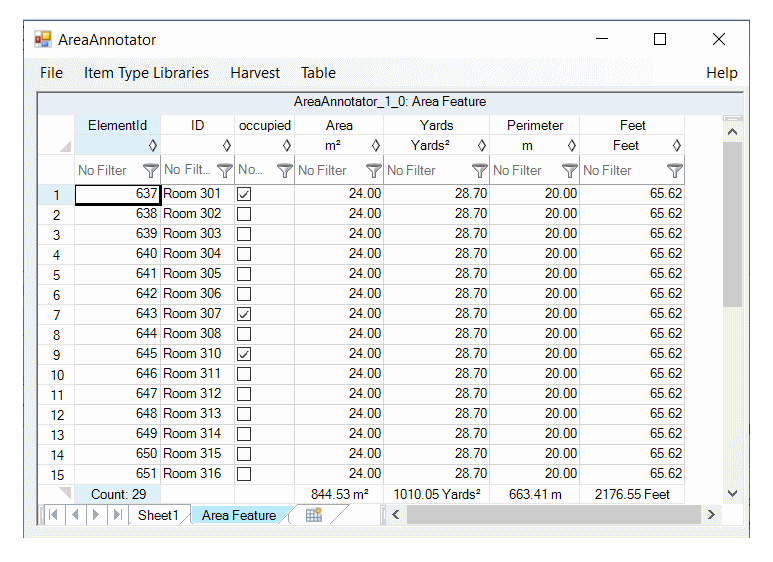Select ElementId cell 646
773x562 pixels.
[118, 374]
